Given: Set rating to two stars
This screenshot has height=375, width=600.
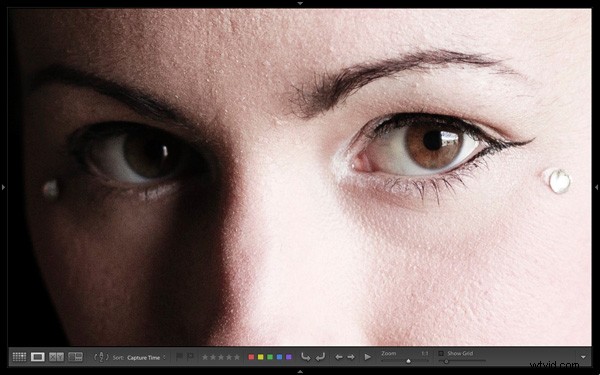Looking at the screenshot, I should point(213,357).
